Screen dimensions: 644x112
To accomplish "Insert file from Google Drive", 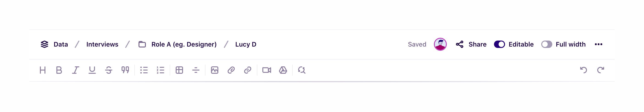I will (x=283, y=70).
